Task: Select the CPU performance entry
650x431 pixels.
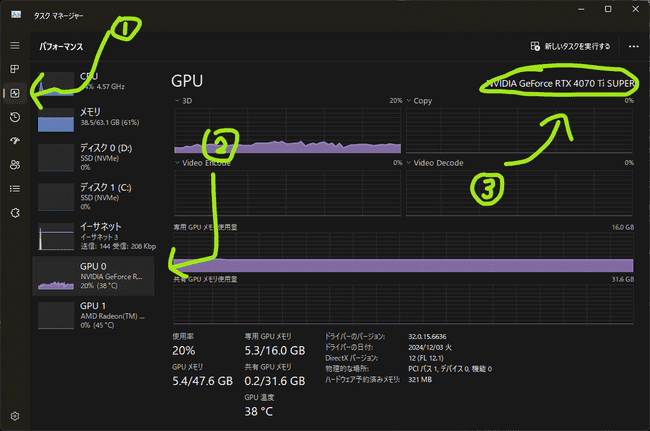Action: [x=93, y=83]
